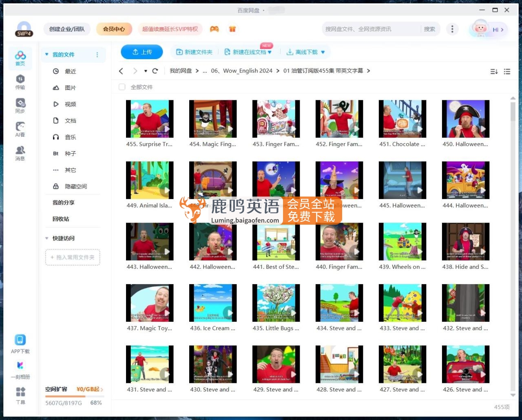Click the search input field
522x420 pixels.
371,29
